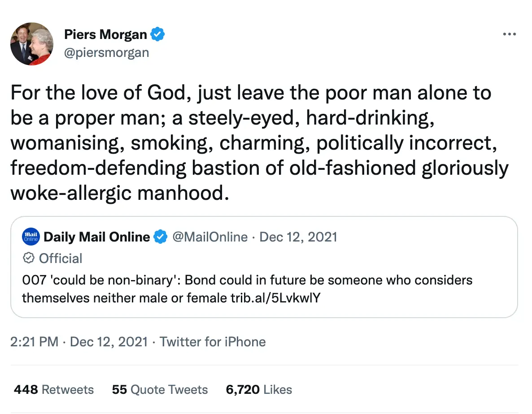Click the Twitter for iPhone source label

tap(213, 341)
